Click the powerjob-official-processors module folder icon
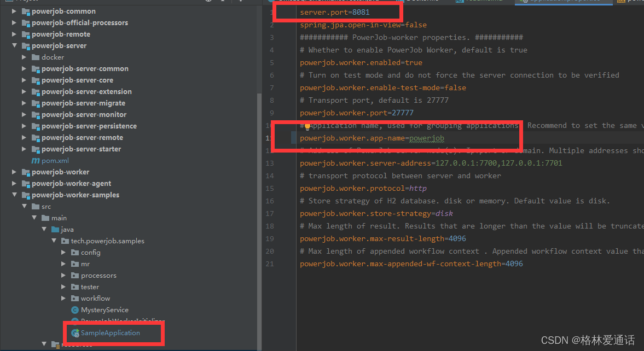This screenshot has width=644, height=351. [26, 23]
